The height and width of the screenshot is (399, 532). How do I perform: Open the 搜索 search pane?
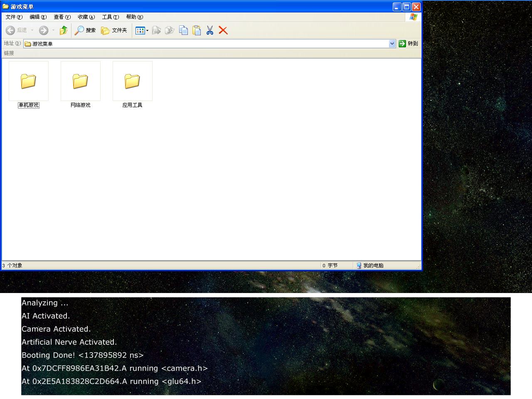point(85,30)
